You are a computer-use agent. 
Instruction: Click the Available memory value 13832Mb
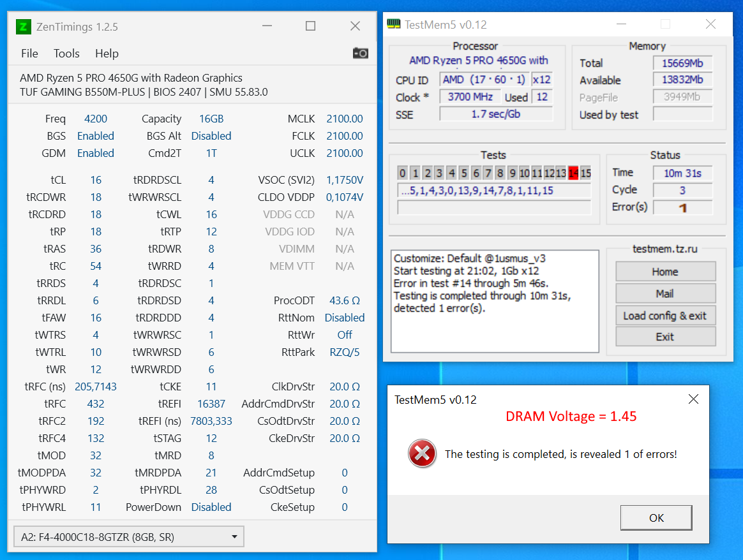pyautogui.click(x=682, y=80)
